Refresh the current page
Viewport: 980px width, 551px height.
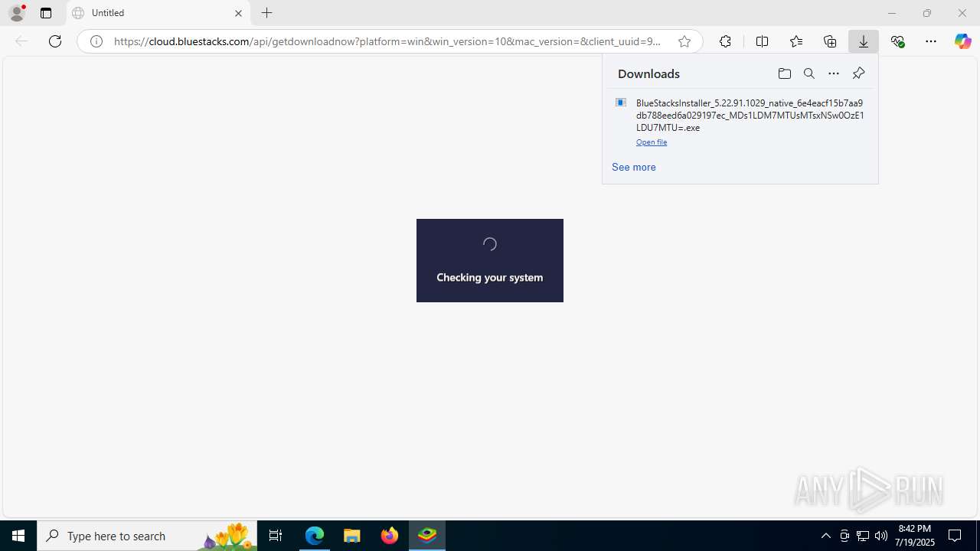[x=55, y=41]
